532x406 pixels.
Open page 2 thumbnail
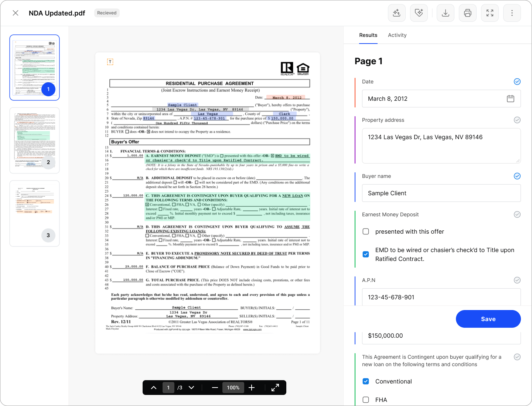coord(34,140)
